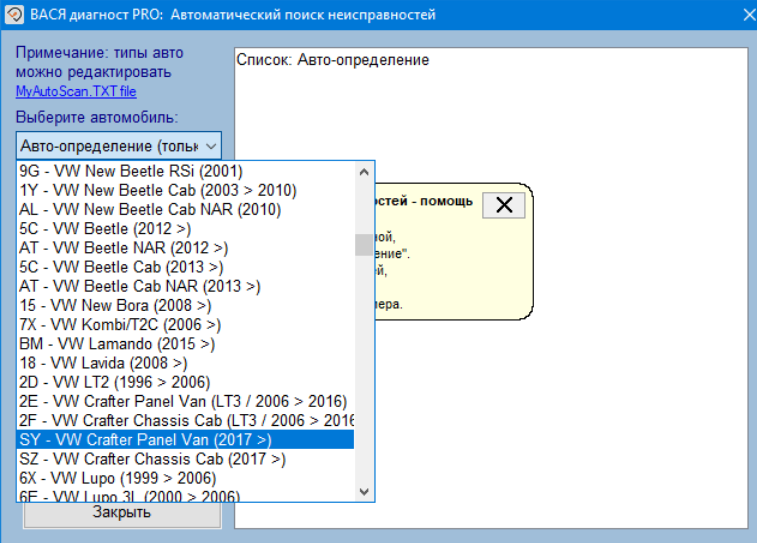Select 2E - VW Crafter Panel Van LT3
The image size is (757, 543).
click(x=185, y=401)
